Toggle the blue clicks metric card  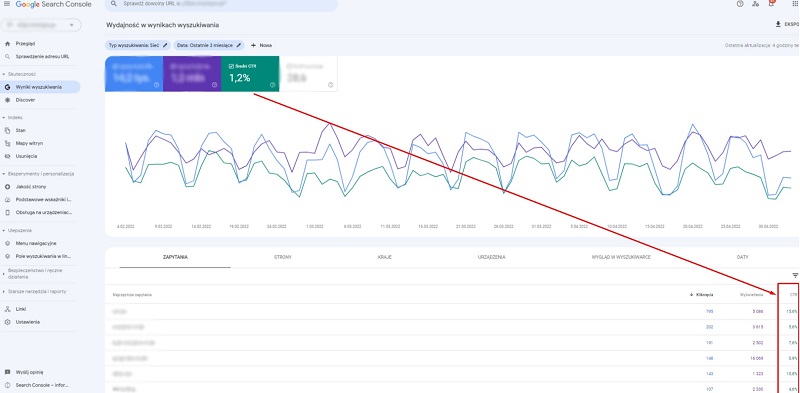click(134, 74)
